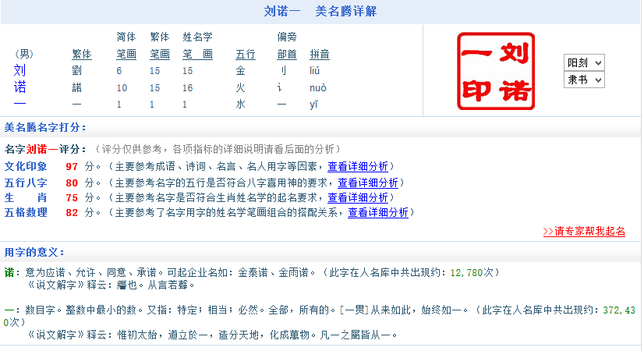Open 查看详细分析 for 五格数理 score
This screenshot has height=351, width=644.
click(378, 212)
